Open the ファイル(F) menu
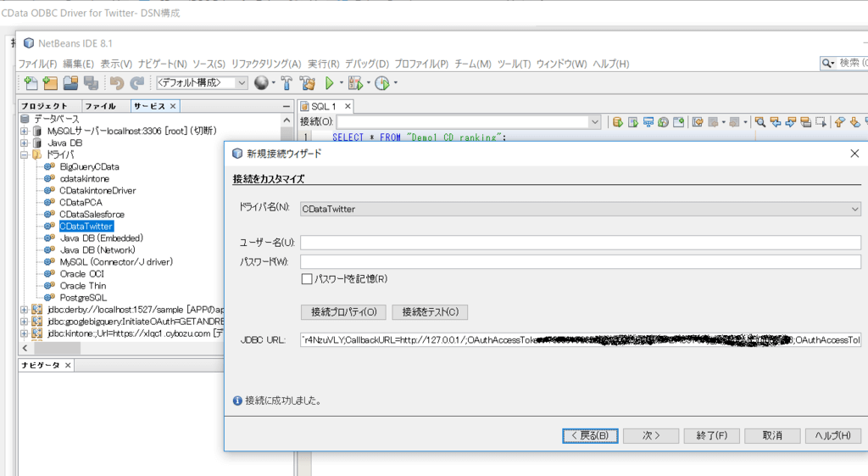 pyautogui.click(x=37, y=64)
